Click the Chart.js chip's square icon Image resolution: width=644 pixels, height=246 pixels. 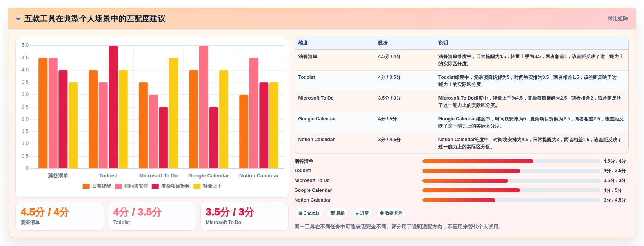pyautogui.click(x=300, y=213)
